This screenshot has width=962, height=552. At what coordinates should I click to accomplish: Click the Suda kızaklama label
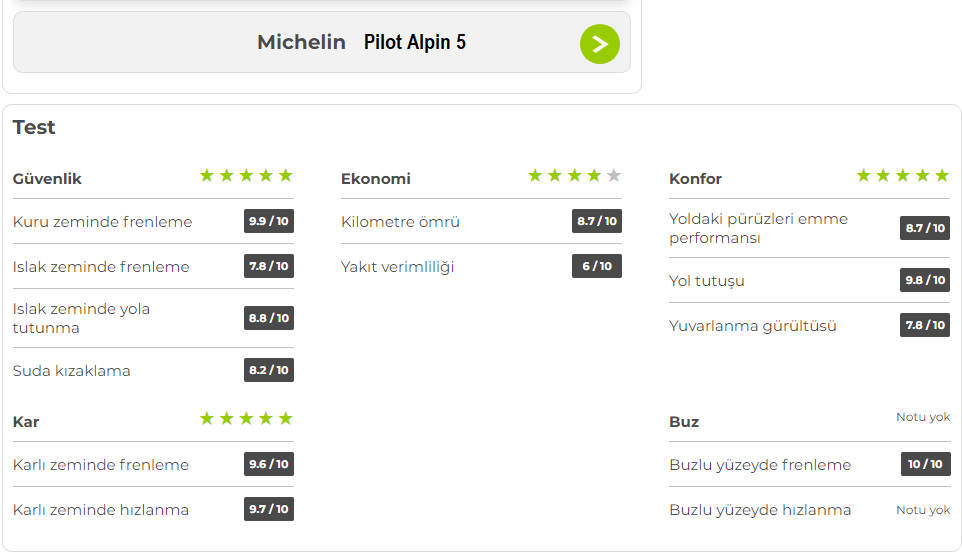(x=72, y=371)
